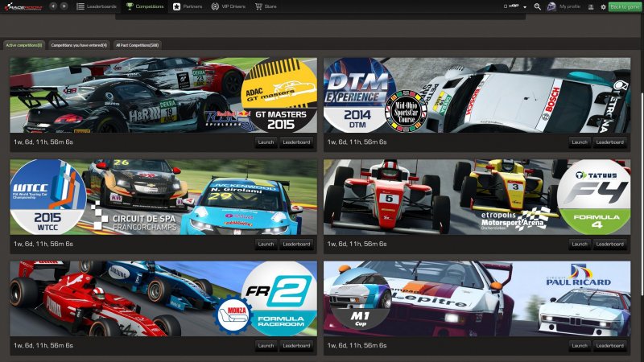Click the RaceRoom logo
Screen dimensions: 644x362
[23, 7]
